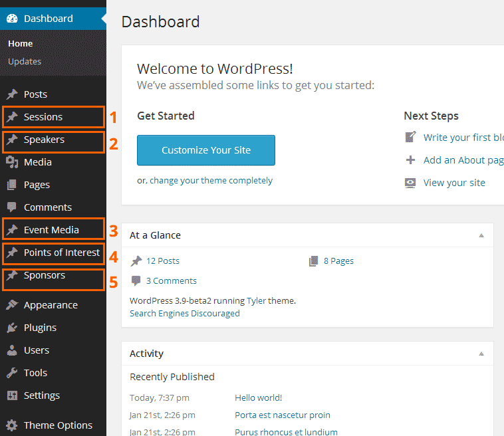Open the Hello world! post
Image resolution: width=504 pixels, height=436 pixels.
[x=259, y=397]
